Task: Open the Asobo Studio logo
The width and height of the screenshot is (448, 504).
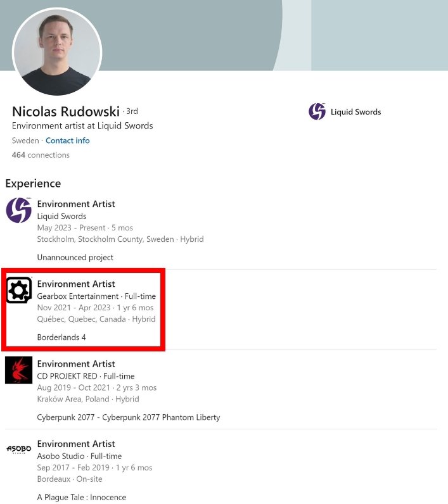Action: point(19,450)
